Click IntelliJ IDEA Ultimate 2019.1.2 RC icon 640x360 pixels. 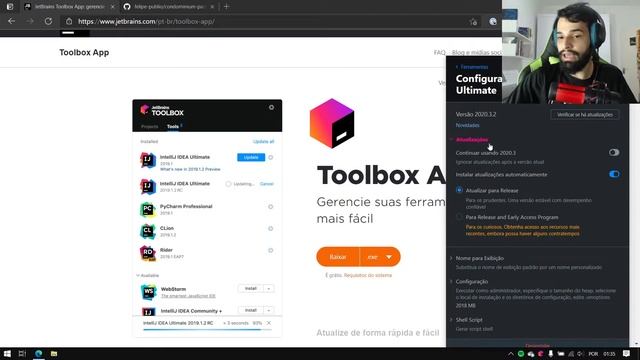coord(148,187)
